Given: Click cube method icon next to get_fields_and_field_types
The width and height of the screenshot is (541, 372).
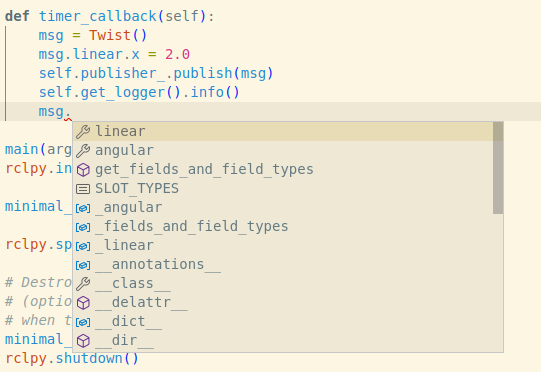Looking at the screenshot, I should [83, 170].
